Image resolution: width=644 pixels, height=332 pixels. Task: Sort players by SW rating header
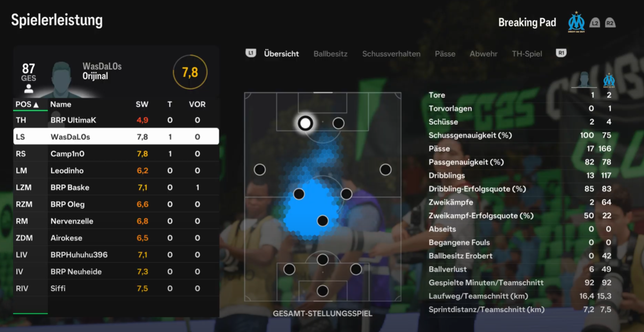click(141, 104)
